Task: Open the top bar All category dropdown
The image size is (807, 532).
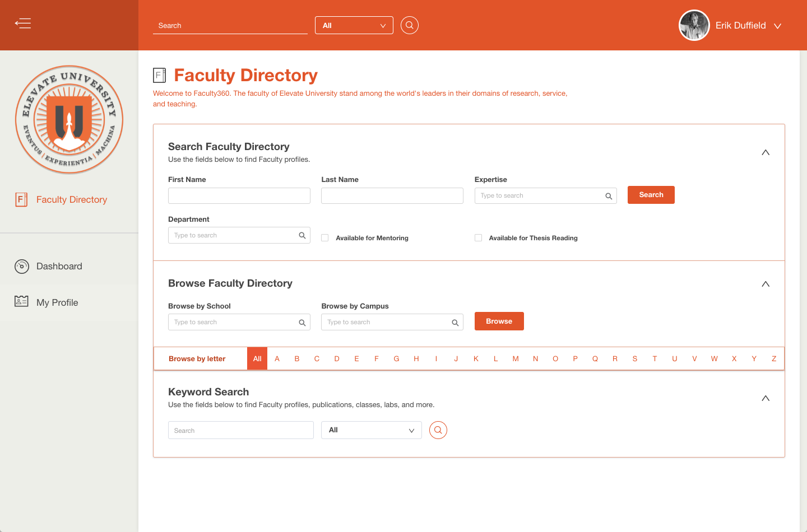Action: [x=354, y=25]
